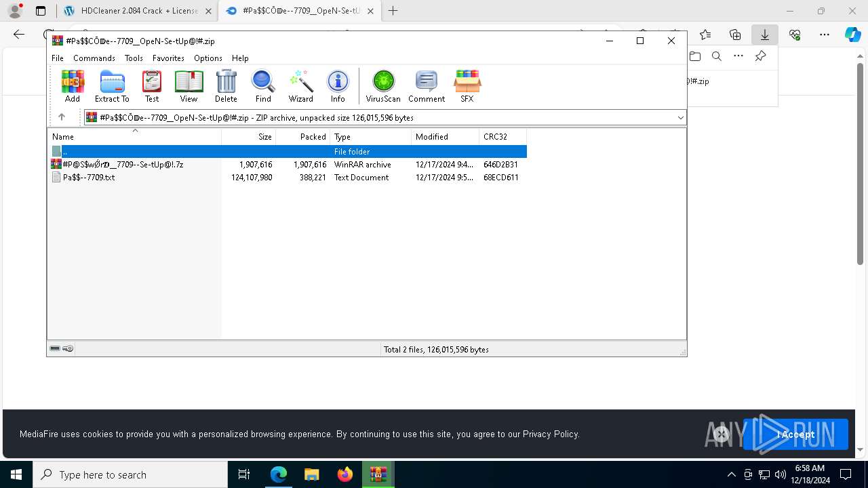Sort by Name column header
The image size is (868, 488).
tap(134, 137)
